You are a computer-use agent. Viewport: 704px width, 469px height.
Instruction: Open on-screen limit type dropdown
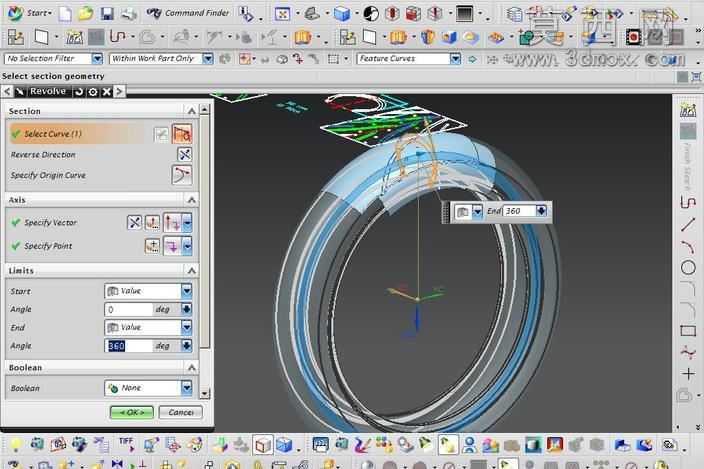click(477, 211)
